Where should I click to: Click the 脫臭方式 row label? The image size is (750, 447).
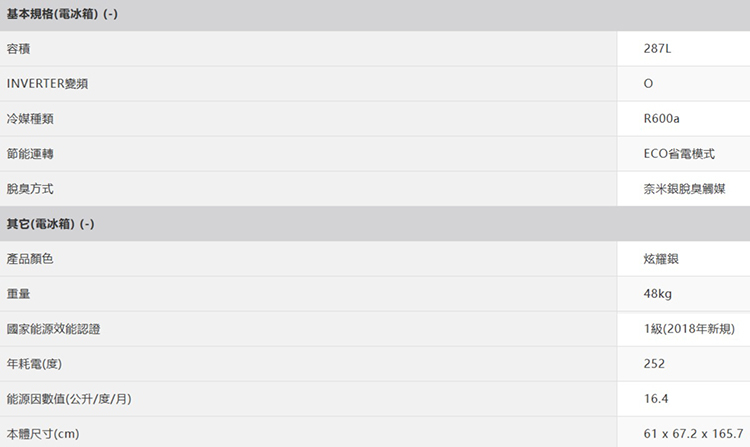pos(30,189)
